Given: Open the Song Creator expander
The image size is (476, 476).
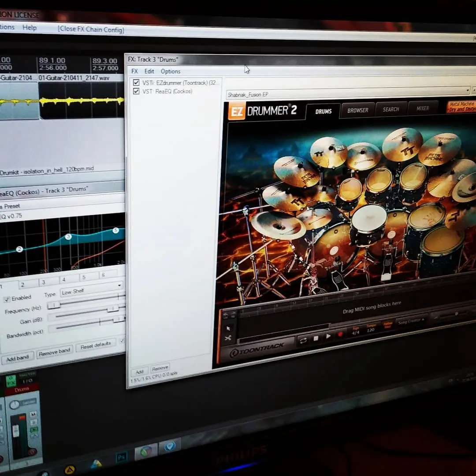Looking at the screenshot, I should 411,320.
